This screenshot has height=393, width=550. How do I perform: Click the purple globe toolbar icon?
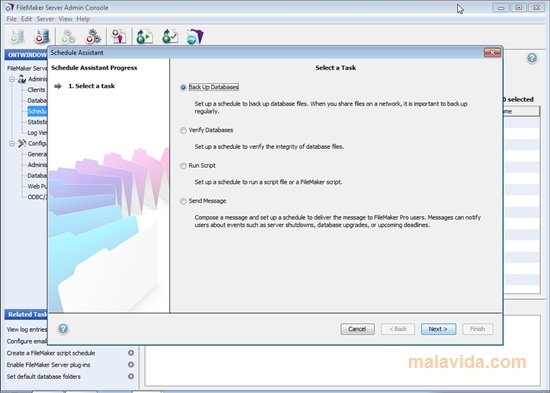coord(195,36)
